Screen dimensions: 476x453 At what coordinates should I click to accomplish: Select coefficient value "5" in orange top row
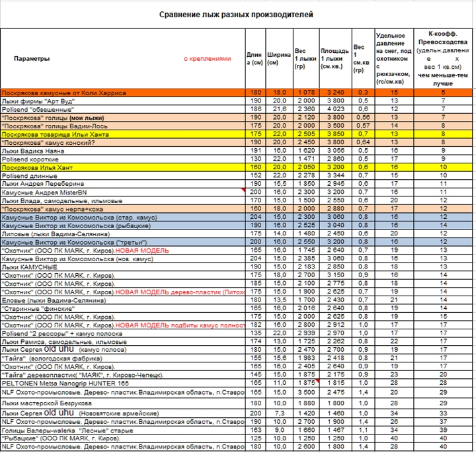tap(443, 93)
